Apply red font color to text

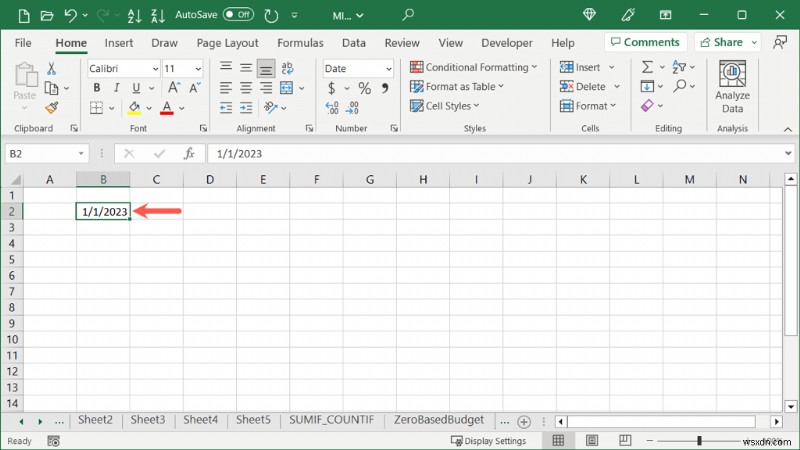click(167, 108)
